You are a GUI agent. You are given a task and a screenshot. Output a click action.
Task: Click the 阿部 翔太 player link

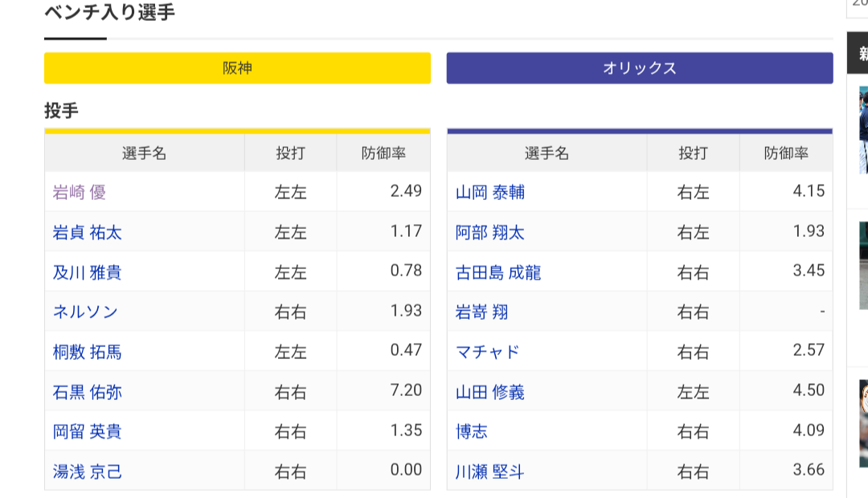coord(489,232)
